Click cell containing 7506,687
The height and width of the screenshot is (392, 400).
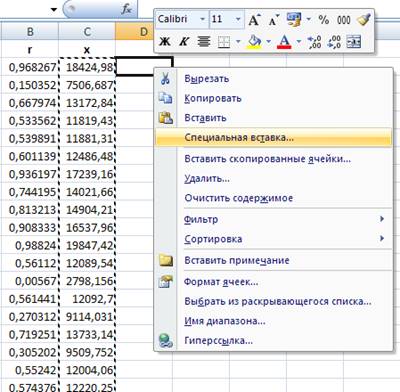87,85
